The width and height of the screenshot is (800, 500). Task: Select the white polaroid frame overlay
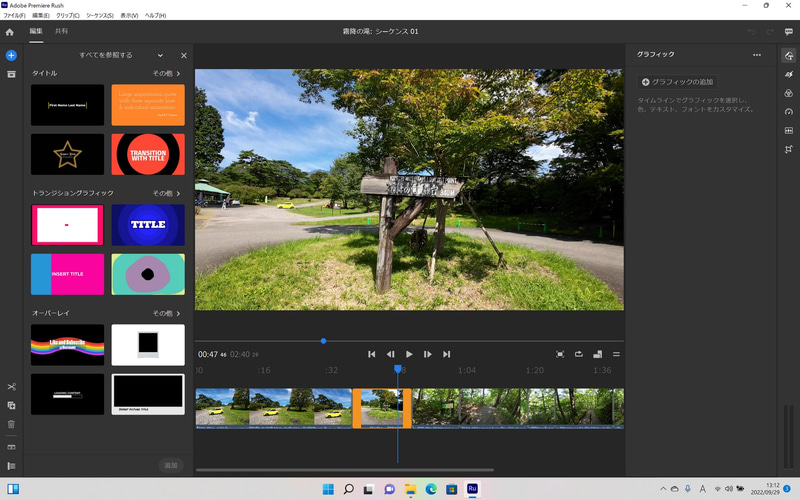148,345
